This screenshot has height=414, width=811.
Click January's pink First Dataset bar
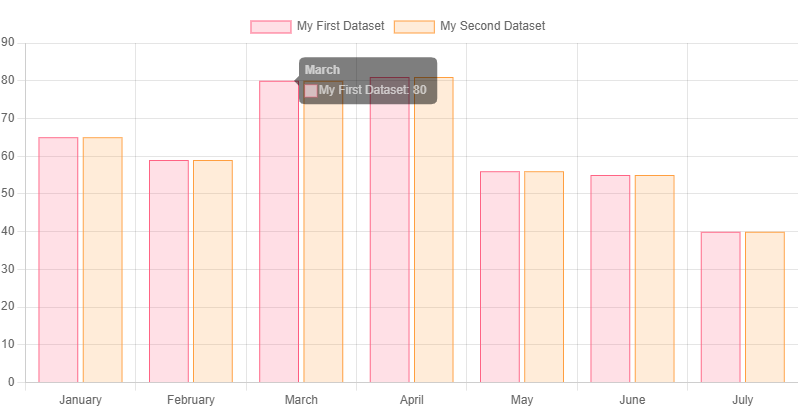(58, 260)
